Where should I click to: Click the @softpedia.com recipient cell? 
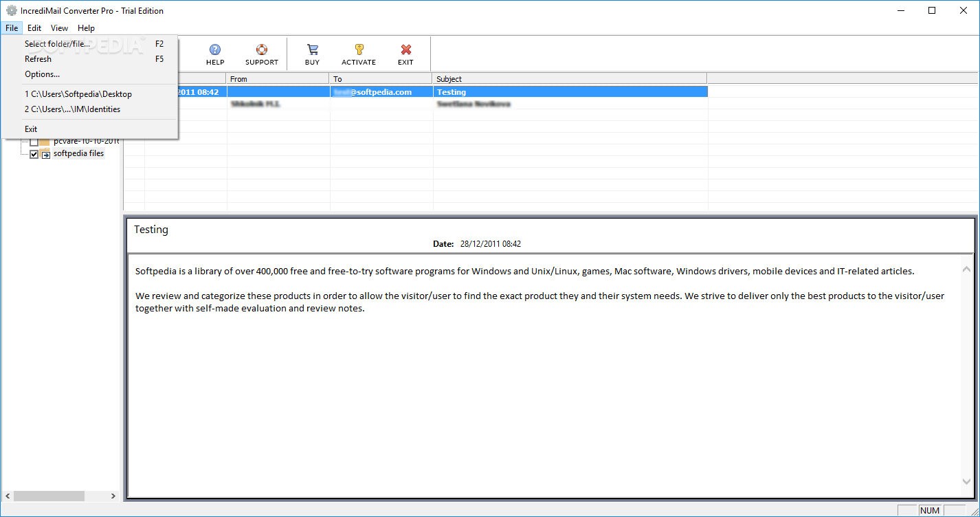coord(381,91)
